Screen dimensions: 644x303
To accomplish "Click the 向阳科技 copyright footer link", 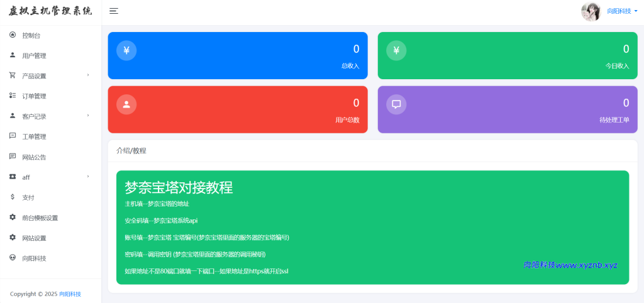I will (x=70, y=294).
